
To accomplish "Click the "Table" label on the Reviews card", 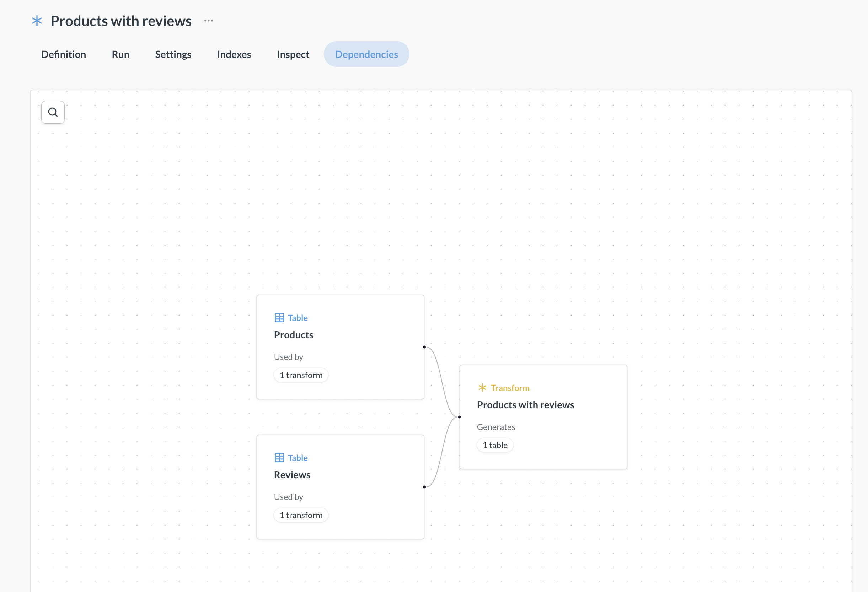I will click(x=298, y=458).
